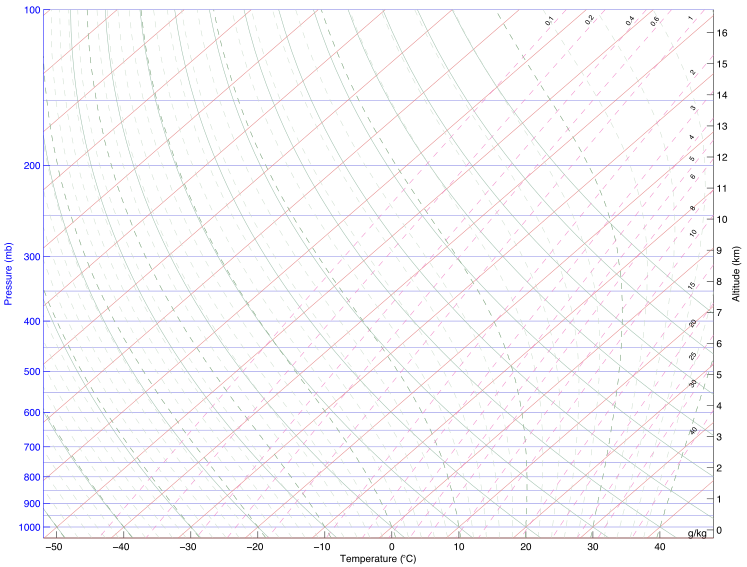This screenshot has height=567, width=747.
Task: Click the 10 g/kg mixing ratio line label
Action: (693, 233)
